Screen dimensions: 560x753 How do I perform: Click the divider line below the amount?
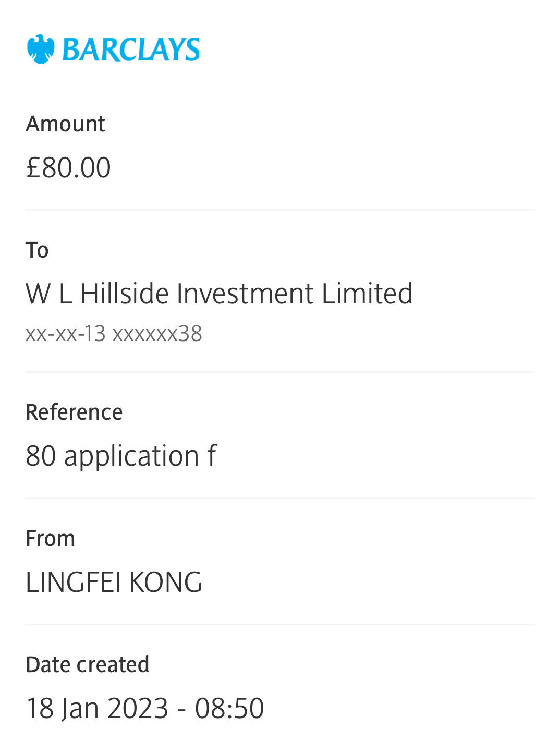coord(280,210)
